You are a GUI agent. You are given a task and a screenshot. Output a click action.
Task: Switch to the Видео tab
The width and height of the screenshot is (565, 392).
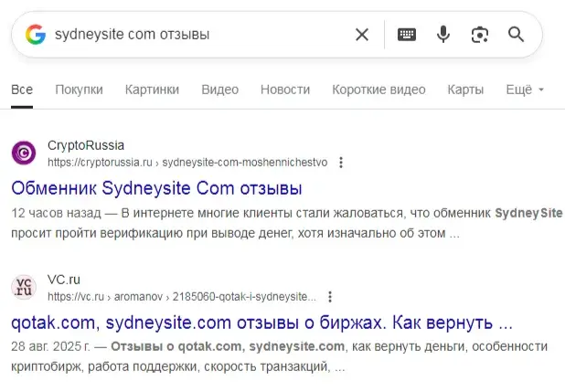(x=219, y=90)
